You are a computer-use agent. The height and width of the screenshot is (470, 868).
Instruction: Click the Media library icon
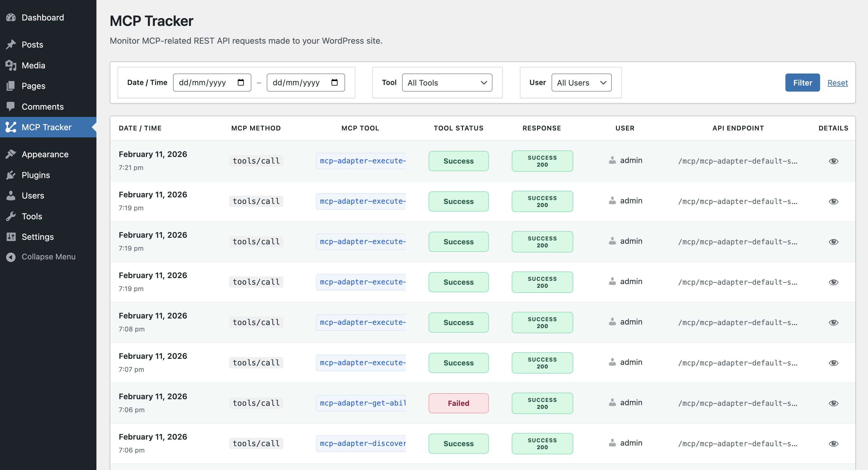(x=11, y=65)
